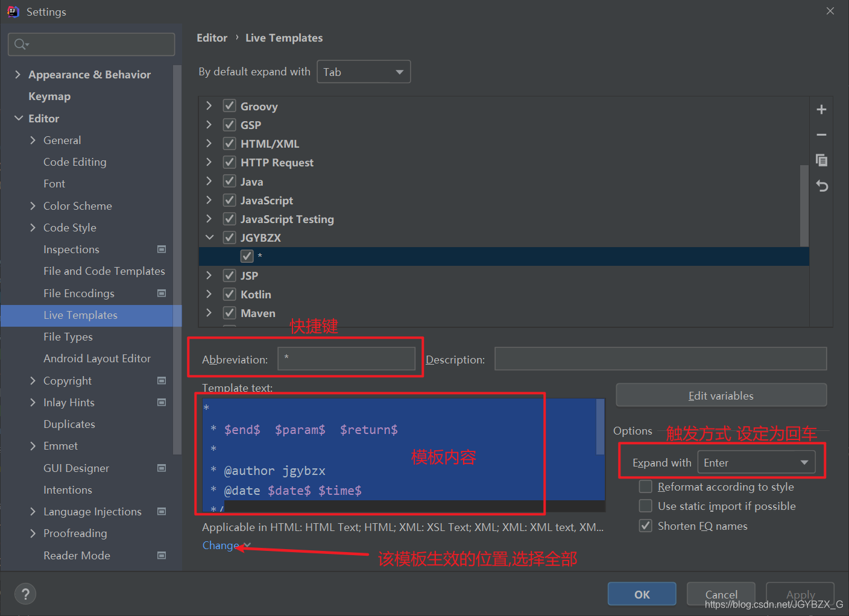The width and height of the screenshot is (849, 616).
Task: Click the project-level icon beside File Encodings
Action: click(x=162, y=293)
